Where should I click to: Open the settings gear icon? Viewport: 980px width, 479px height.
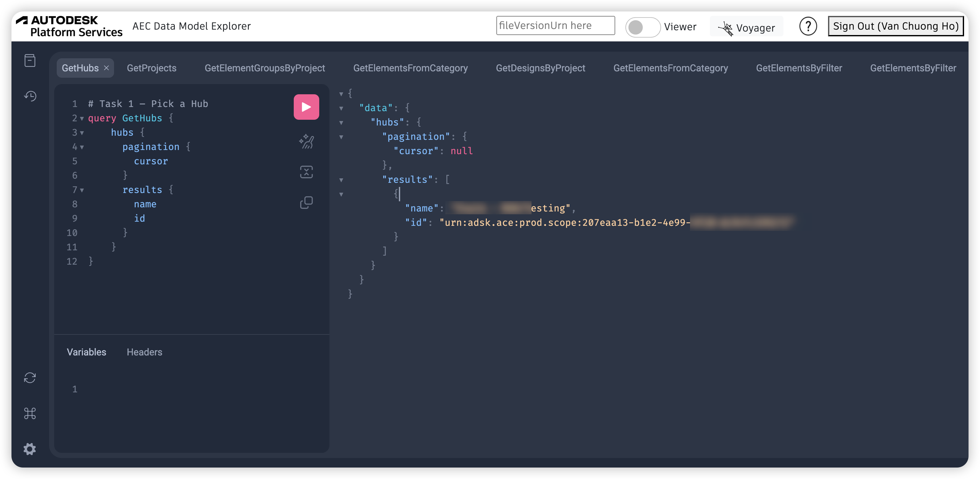30,449
